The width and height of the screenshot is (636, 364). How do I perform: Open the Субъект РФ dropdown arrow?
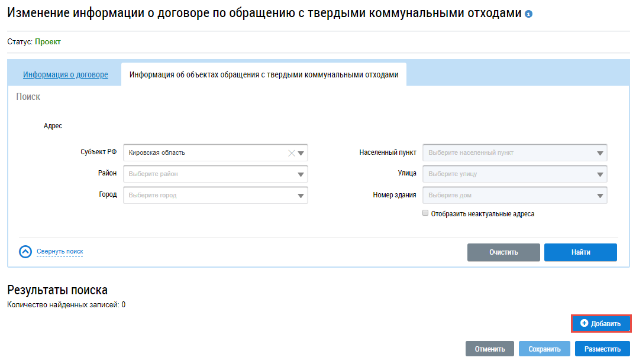[x=301, y=153]
